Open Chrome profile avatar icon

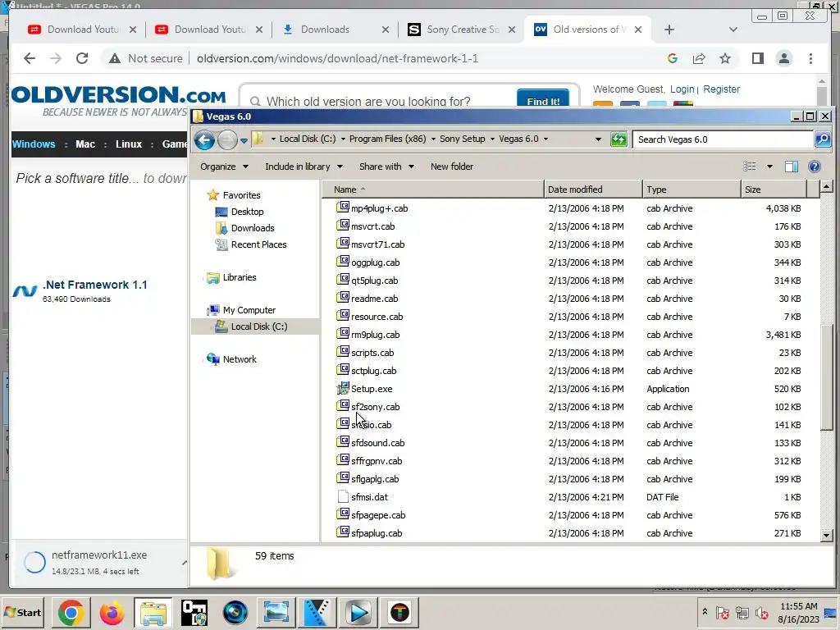point(783,58)
